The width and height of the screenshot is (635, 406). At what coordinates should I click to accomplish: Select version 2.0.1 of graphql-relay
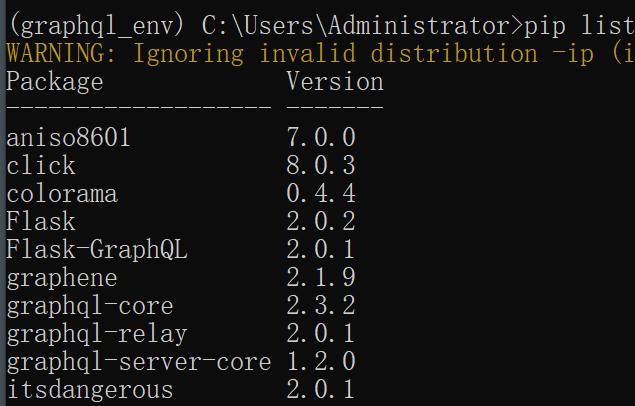point(320,333)
